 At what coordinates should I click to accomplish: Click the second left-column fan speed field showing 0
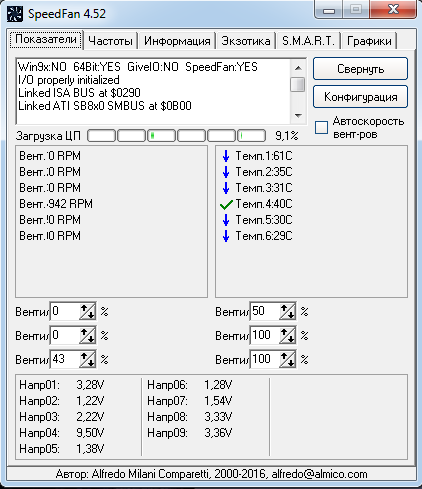pyautogui.click(x=65, y=335)
